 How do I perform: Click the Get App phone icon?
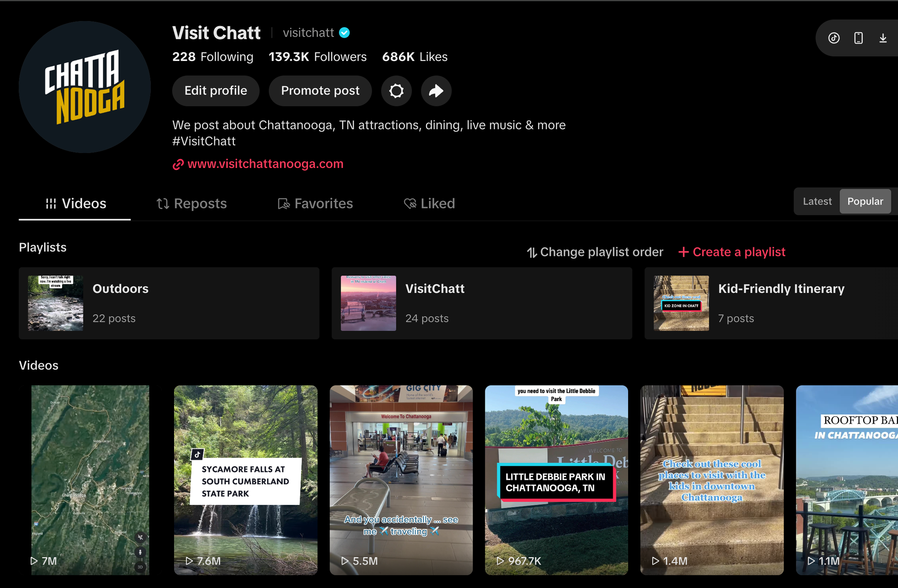(x=858, y=38)
